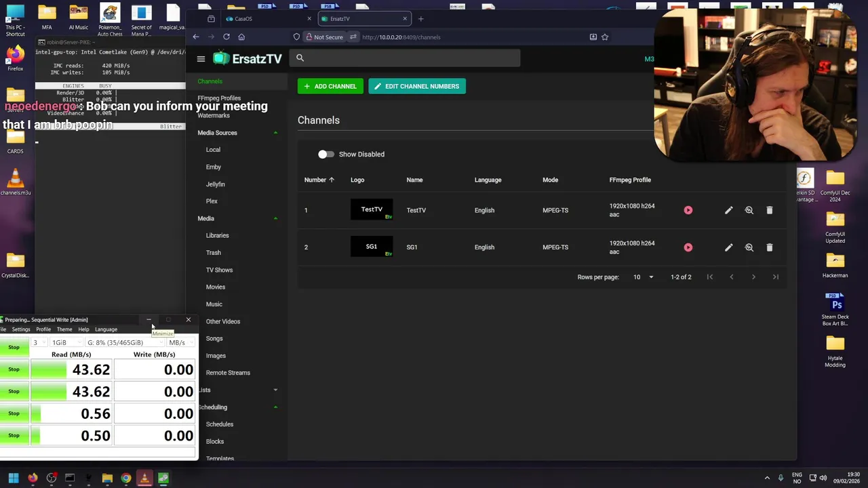
Task: Open Plex media source
Action: click(212, 201)
